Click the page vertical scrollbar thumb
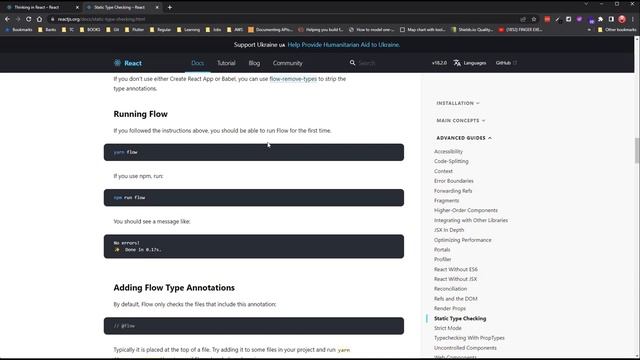The width and height of the screenshot is (640, 360). pyautogui.click(x=637, y=151)
